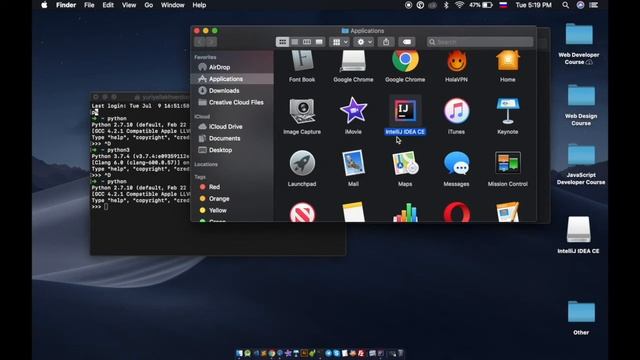Go forward in the Finder window

point(211,42)
